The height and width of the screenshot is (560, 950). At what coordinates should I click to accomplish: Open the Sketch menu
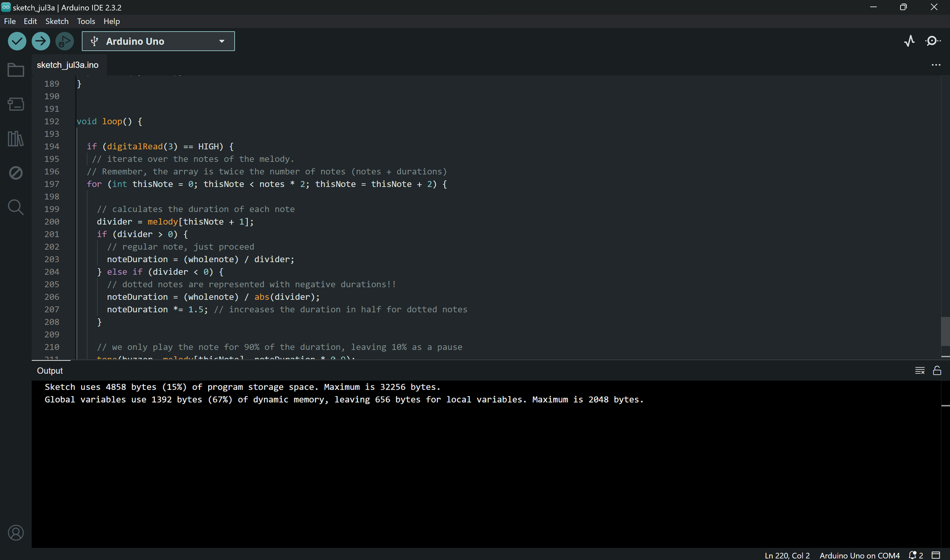[57, 21]
